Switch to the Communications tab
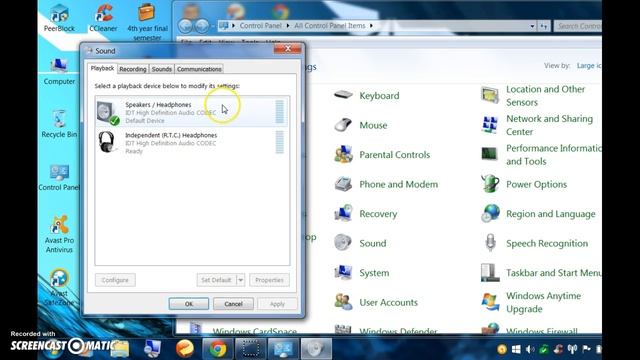The image size is (640, 360). [x=199, y=69]
